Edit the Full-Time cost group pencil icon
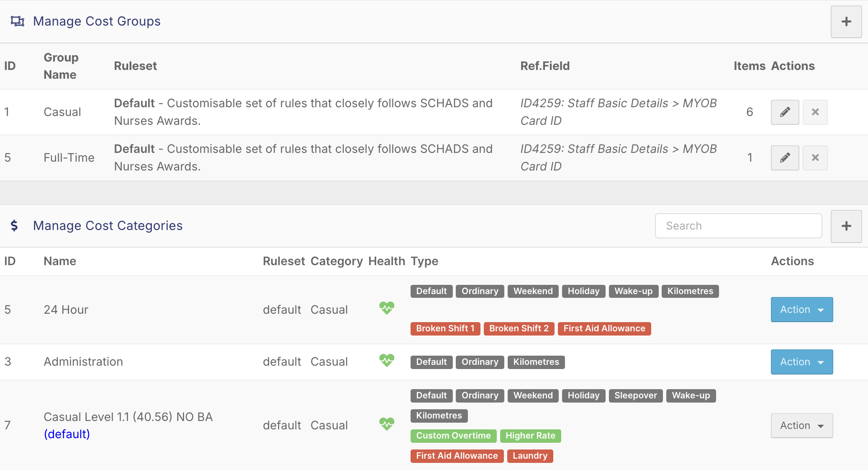Viewport: 868px width, 470px height. click(x=785, y=158)
